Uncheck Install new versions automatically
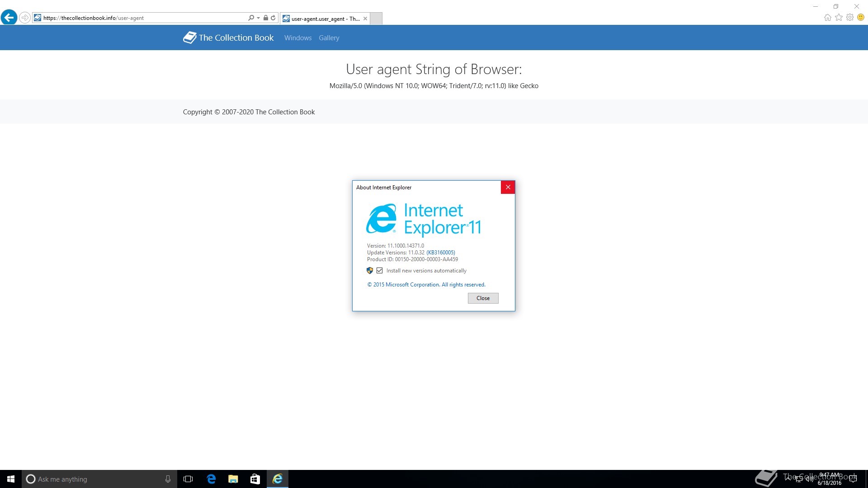The image size is (868, 488). coord(380,271)
